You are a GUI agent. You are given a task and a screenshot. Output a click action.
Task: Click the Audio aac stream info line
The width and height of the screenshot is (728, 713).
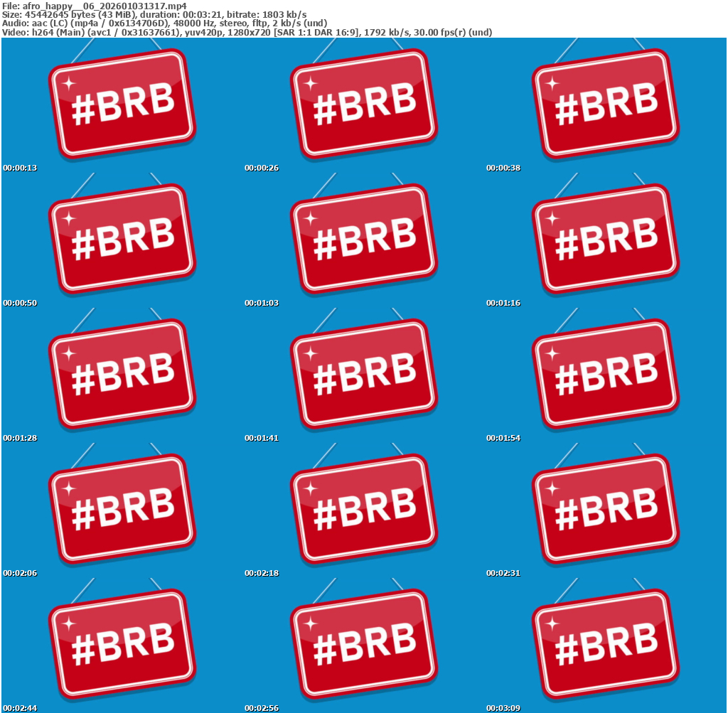(x=164, y=23)
